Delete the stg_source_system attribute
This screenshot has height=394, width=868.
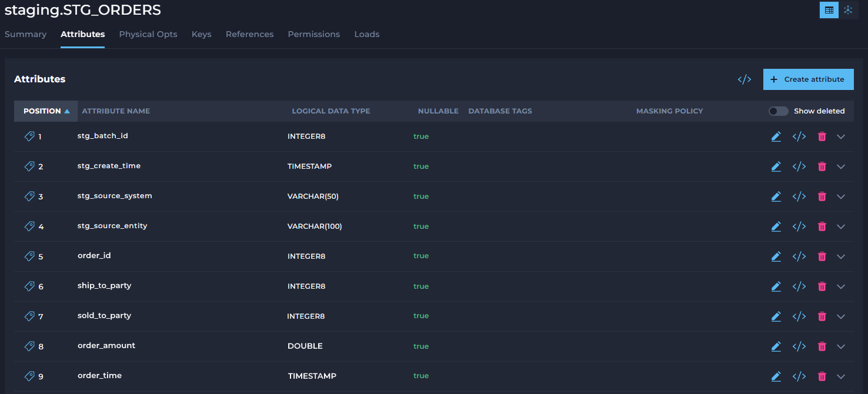[822, 196]
